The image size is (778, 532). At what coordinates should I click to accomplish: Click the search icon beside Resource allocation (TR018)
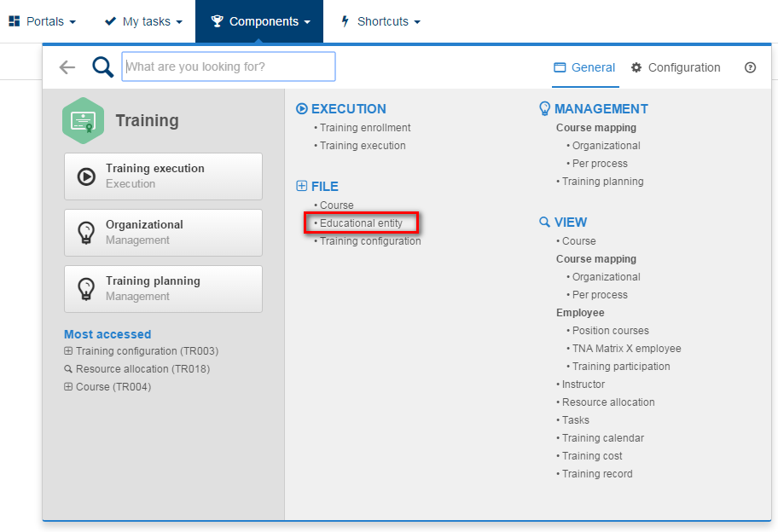click(x=68, y=369)
